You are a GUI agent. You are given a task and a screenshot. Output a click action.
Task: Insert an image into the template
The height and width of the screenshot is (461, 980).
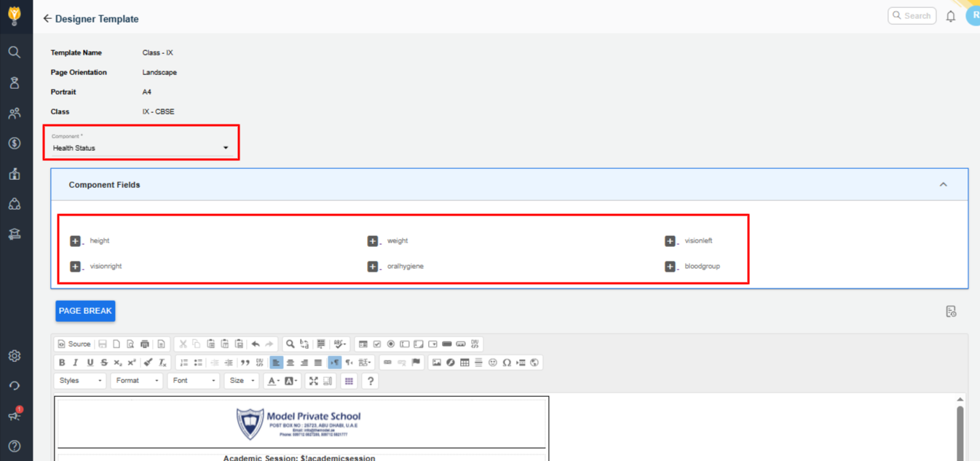coord(436,363)
